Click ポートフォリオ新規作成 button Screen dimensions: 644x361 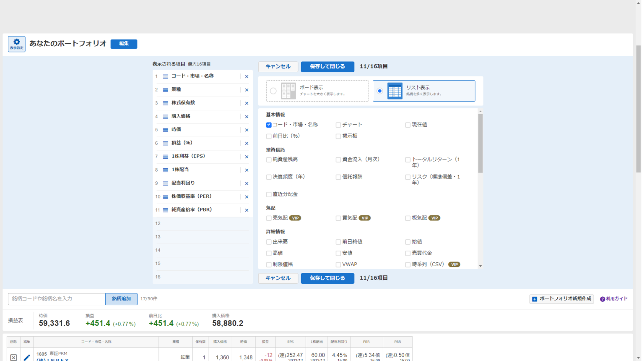pos(561,299)
